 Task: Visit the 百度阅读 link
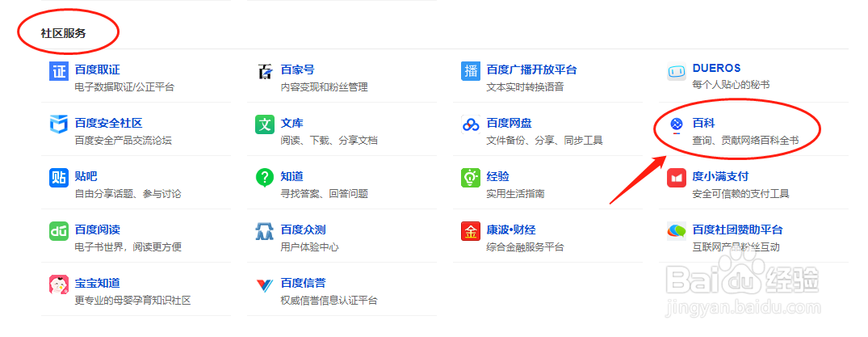(x=98, y=230)
